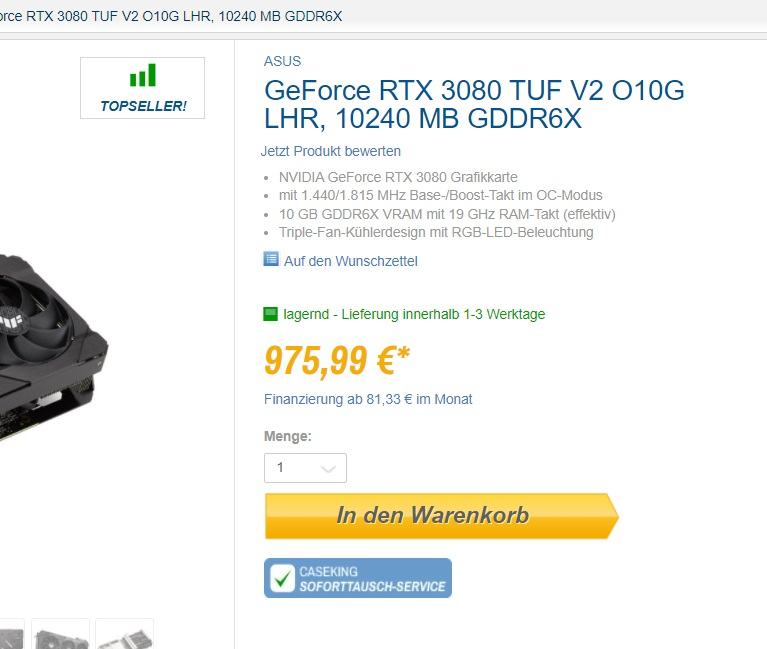The width and height of the screenshot is (767, 649).
Task: Click the quantity dropdown chevron arrow
Action: click(328, 469)
